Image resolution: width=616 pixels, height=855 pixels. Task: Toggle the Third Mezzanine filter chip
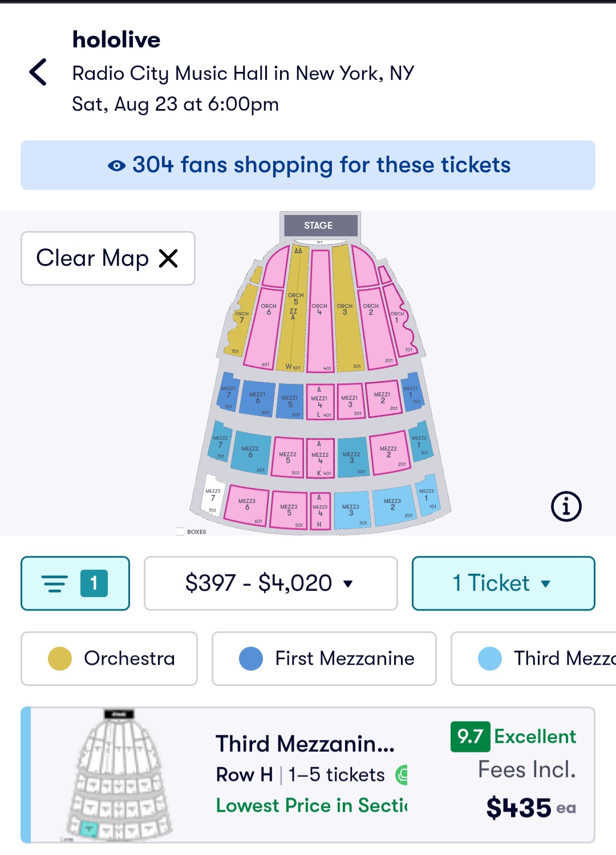(534, 658)
